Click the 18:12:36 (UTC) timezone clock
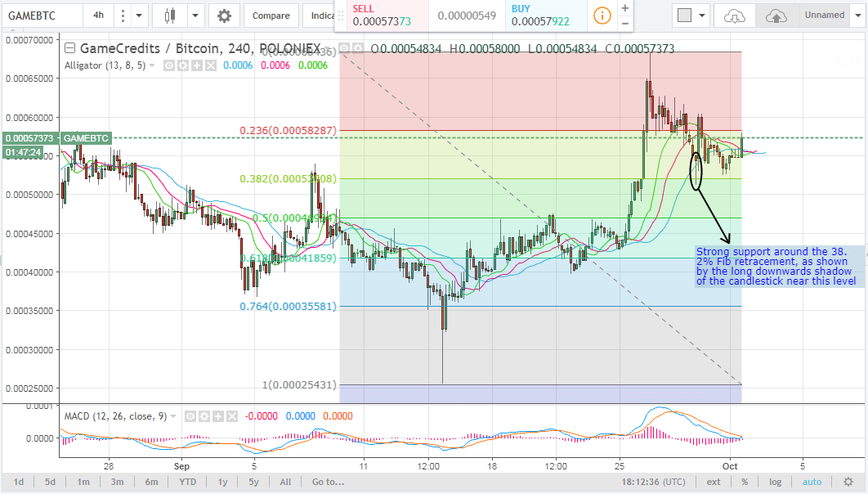The width and height of the screenshot is (868, 494). pyautogui.click(x=653, y=482)
